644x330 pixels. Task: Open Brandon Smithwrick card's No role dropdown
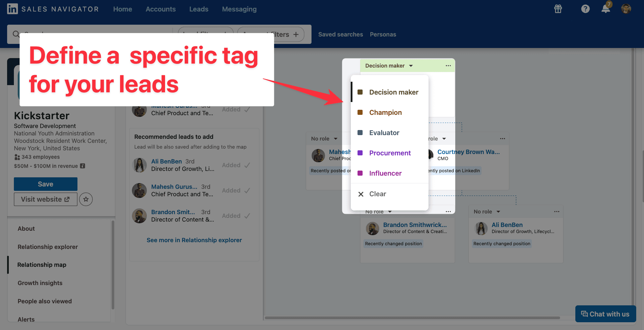point(378,212)
